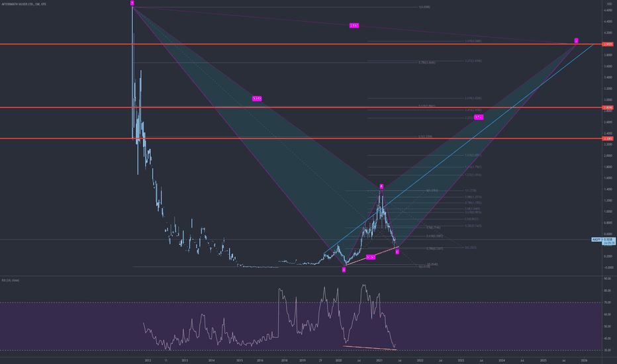The height and width of the screenshot is (364, 617).
Task: Click the 2.0000 price axis label
Action: pyautogui.click(x=608, y=156)
